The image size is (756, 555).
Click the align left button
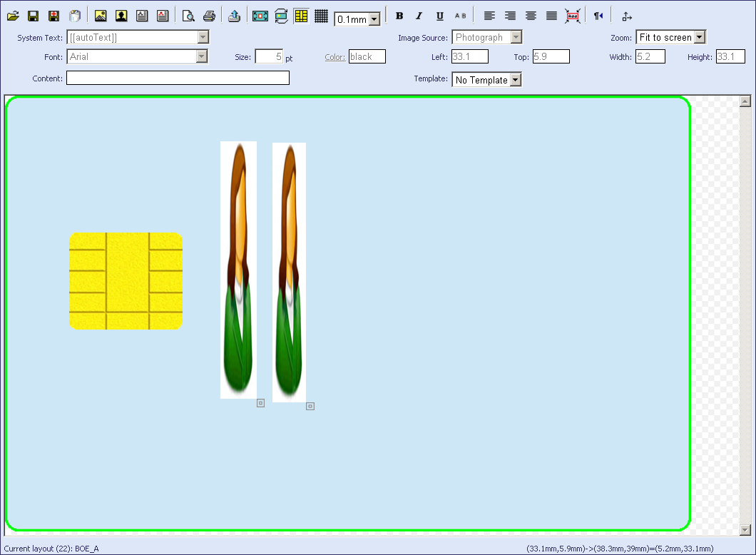pos(489,16)
